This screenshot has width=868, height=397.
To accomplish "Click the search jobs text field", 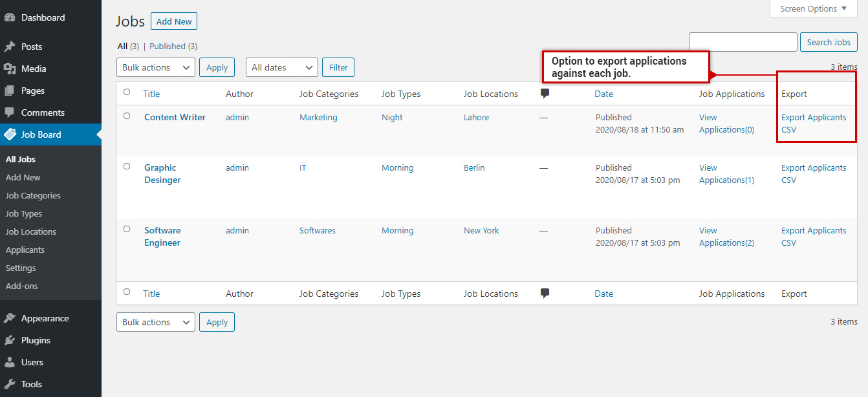I will (743, 42).
